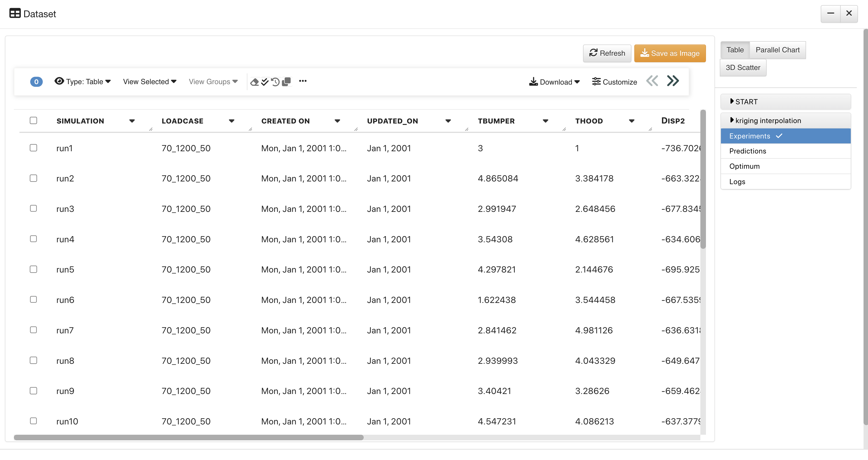Open the Type: Table dropdown
Image resolution: width=868 pixels, height=460 pixels.
tap(83, 81)
